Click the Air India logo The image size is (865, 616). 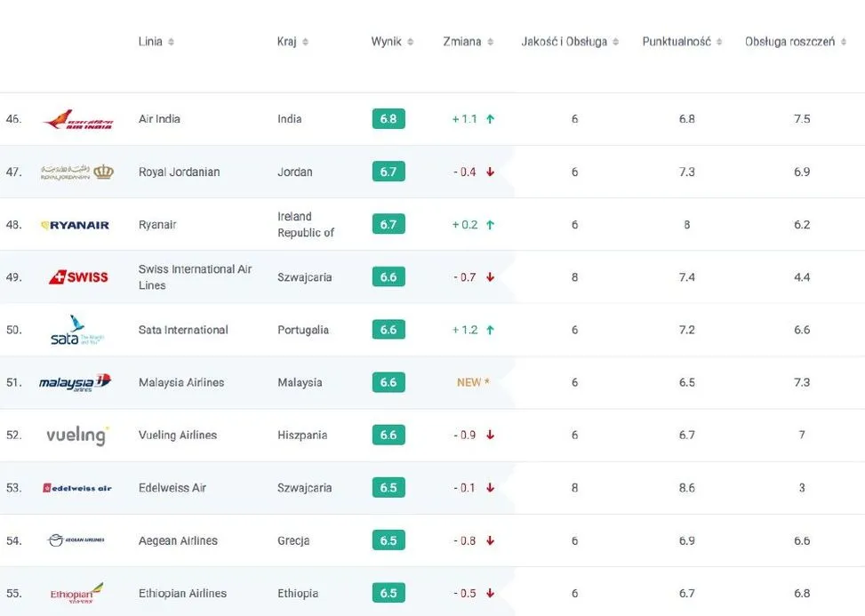78,119
